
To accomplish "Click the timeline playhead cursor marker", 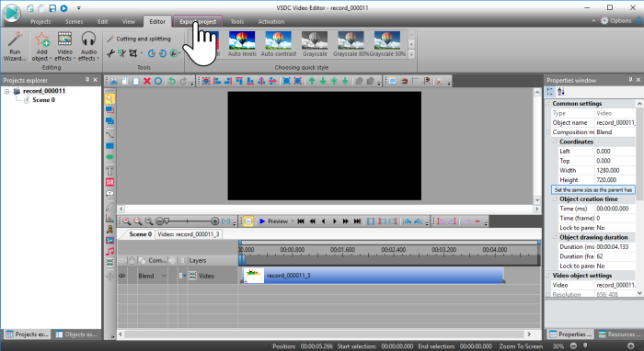I will point(241,259).
